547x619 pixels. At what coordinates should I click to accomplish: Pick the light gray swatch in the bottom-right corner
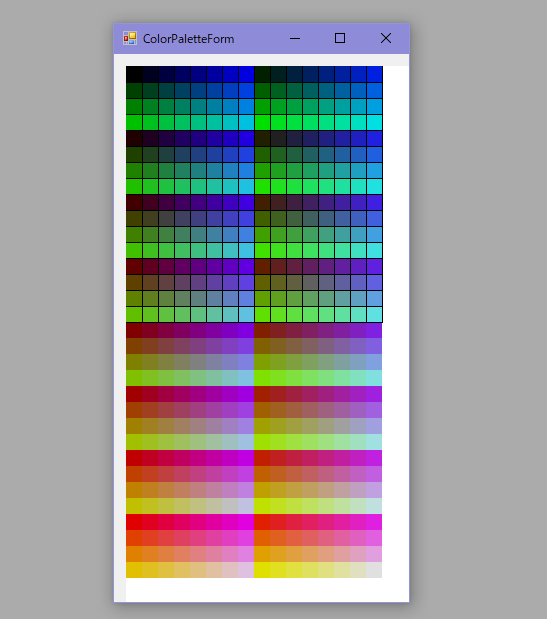[374, 570]
